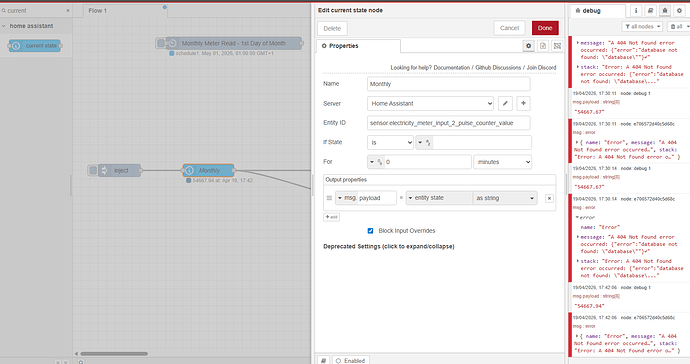Screen dimensions: 690x364
Task: Open the help book sidebar icon
Action: [x=650, y=11]
